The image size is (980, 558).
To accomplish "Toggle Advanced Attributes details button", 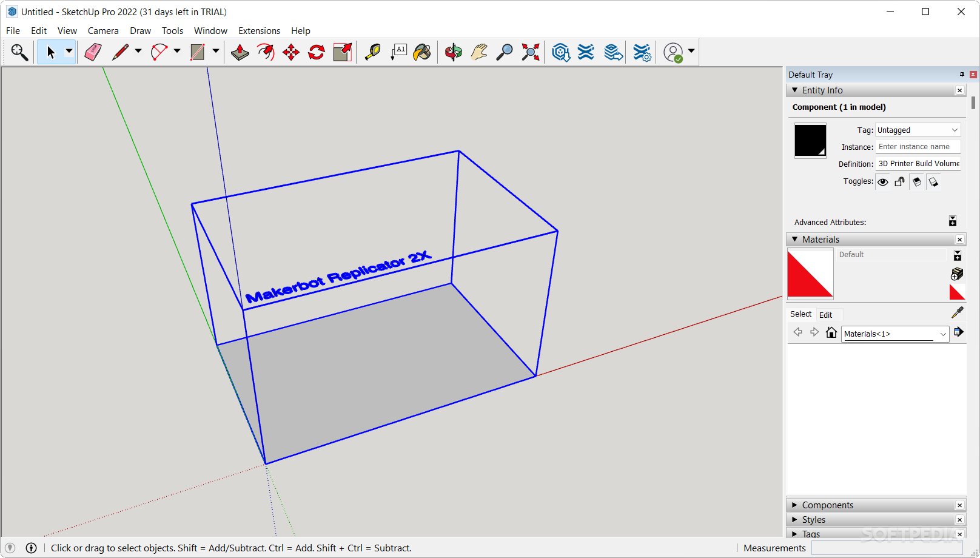I will [953, 221].
